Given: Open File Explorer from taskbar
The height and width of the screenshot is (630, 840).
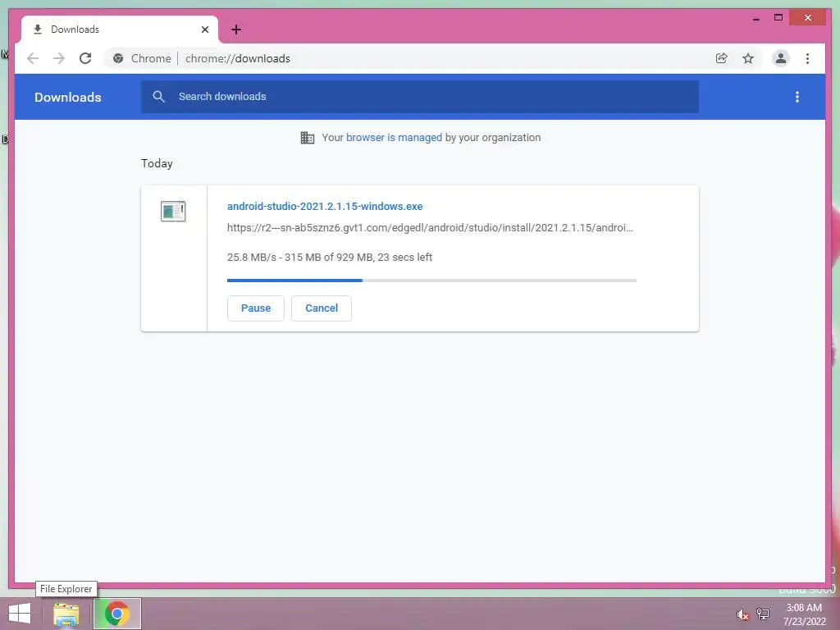Looking at the screenshot, I should click(66, 614).
